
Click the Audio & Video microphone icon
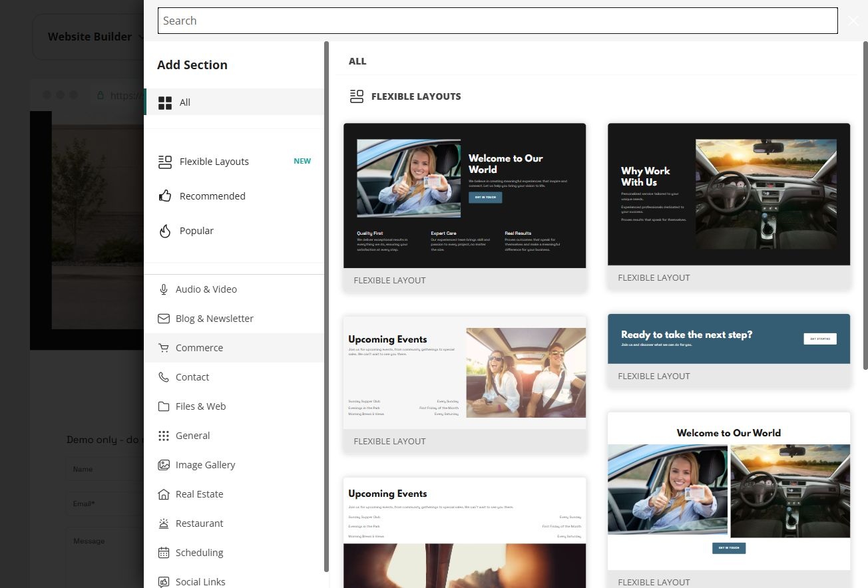point(164,289)
